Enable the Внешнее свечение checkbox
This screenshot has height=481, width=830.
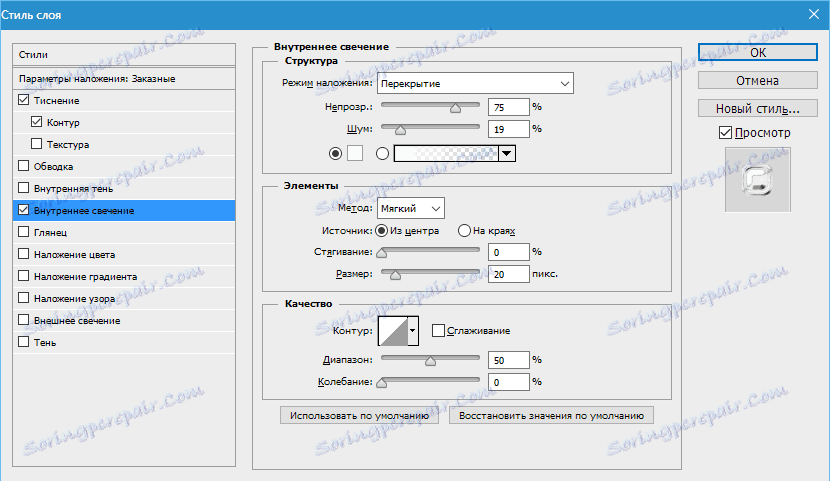click(x=23, y=320)
